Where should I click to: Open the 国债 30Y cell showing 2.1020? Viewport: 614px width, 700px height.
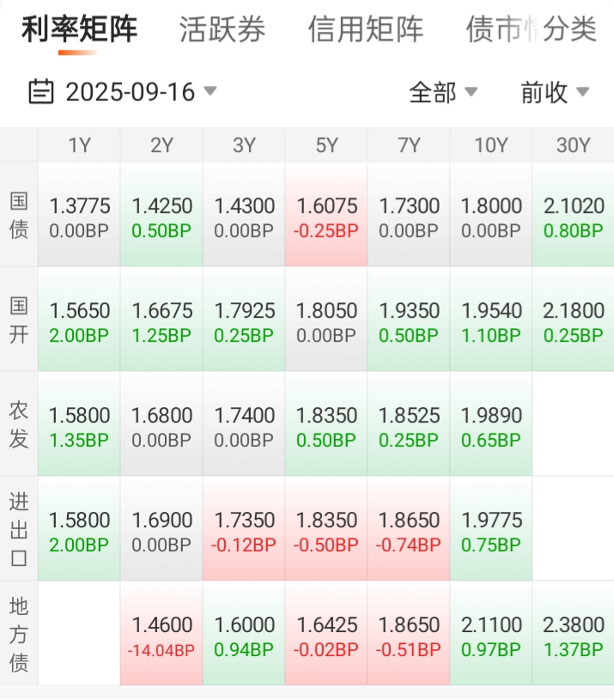[574, 215]
